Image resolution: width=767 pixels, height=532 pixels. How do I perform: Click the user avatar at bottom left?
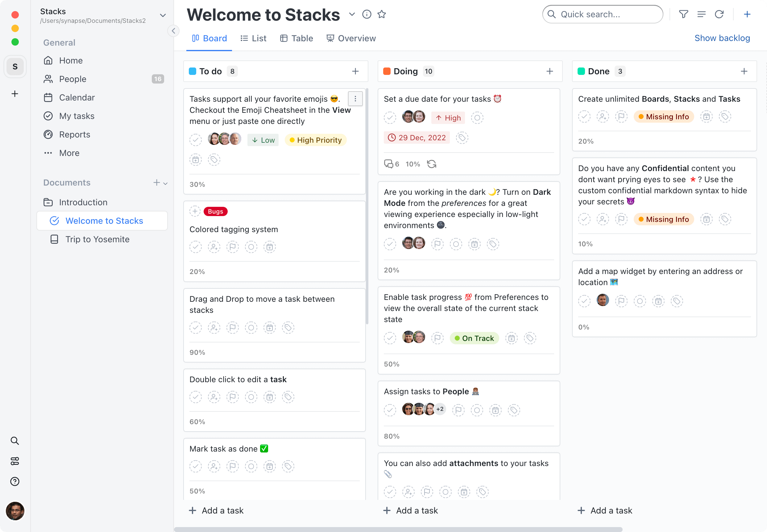(15, 511)
